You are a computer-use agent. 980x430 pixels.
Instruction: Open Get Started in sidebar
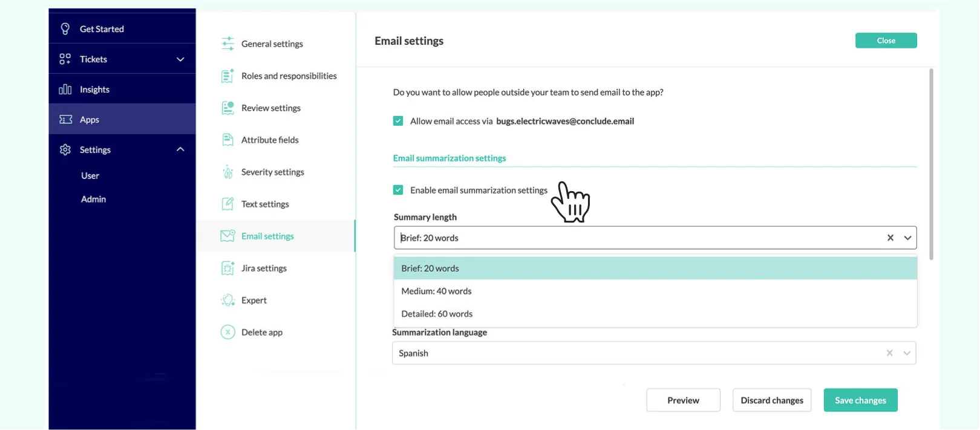pos(122,28)
